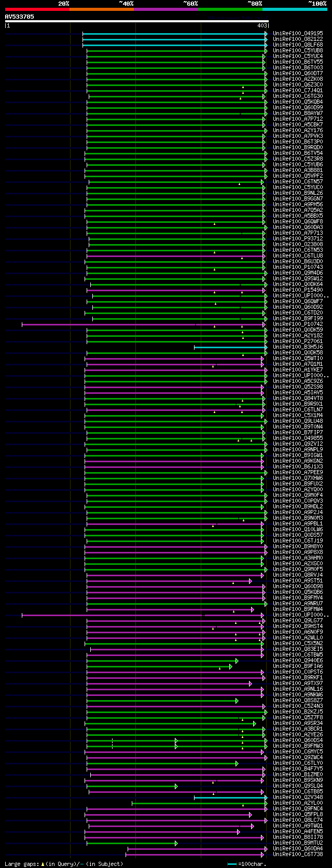Image resolution: width=332 pixels, height=868 pixels.
Task: Click the green alignment bar for C5YUC4
Action: click(x=176, y=56)
